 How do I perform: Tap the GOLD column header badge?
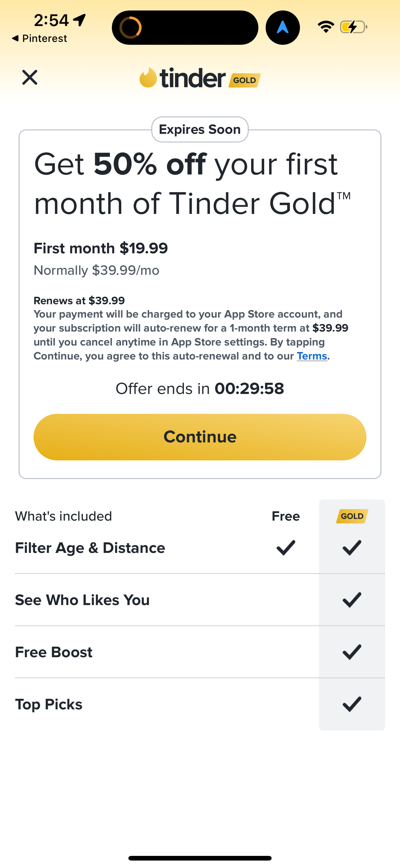(352, 516)
